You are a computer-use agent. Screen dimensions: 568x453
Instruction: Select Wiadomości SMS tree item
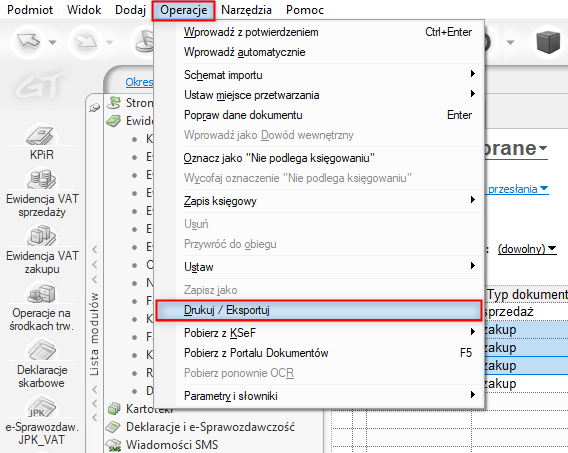pos(172,445)
